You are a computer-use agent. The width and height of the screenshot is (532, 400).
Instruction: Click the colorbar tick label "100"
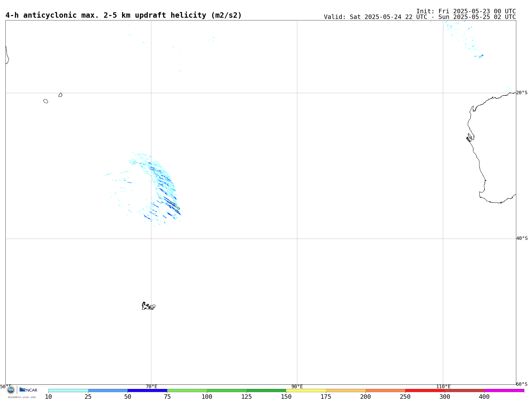point(207,397)
